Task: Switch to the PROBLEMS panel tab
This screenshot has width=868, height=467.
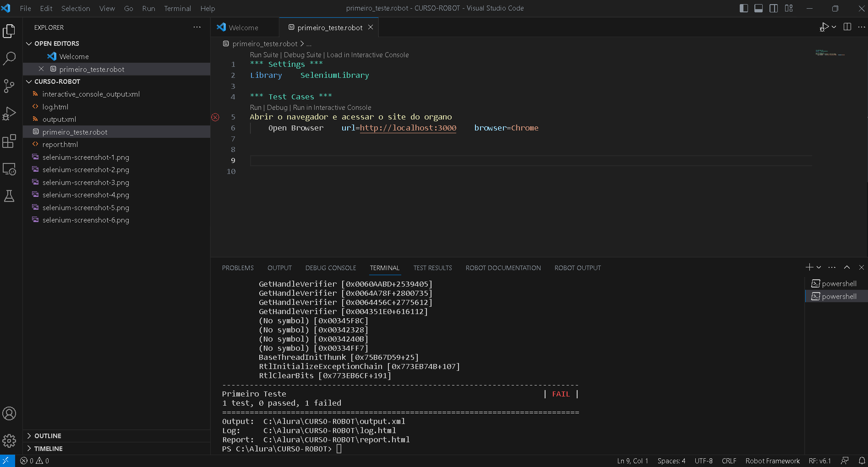Action: coord(238,268)
